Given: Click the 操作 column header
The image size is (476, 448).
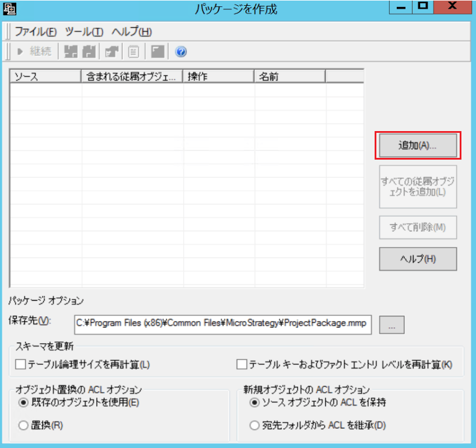Looking at the screenshot, I should click(218, 76).
